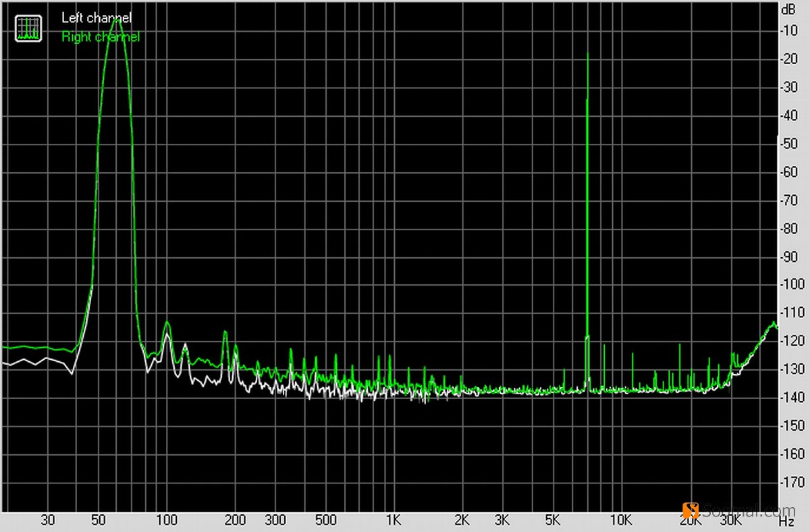Select the 'Right channel' legend label
Screen dimensions: 810x532
click(x=101, y=36)
